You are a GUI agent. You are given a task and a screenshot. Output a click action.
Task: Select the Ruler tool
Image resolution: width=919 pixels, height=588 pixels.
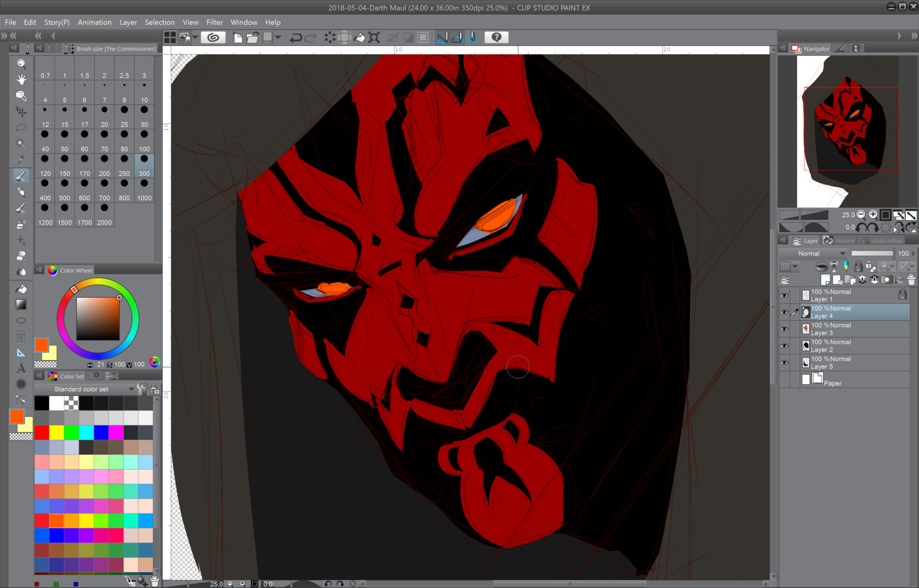[x=21, y=352]
